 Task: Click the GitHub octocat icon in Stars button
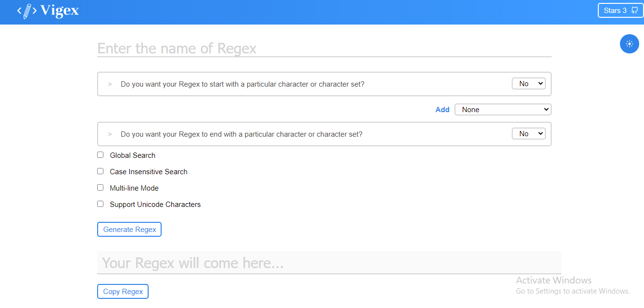coord(634,10)
